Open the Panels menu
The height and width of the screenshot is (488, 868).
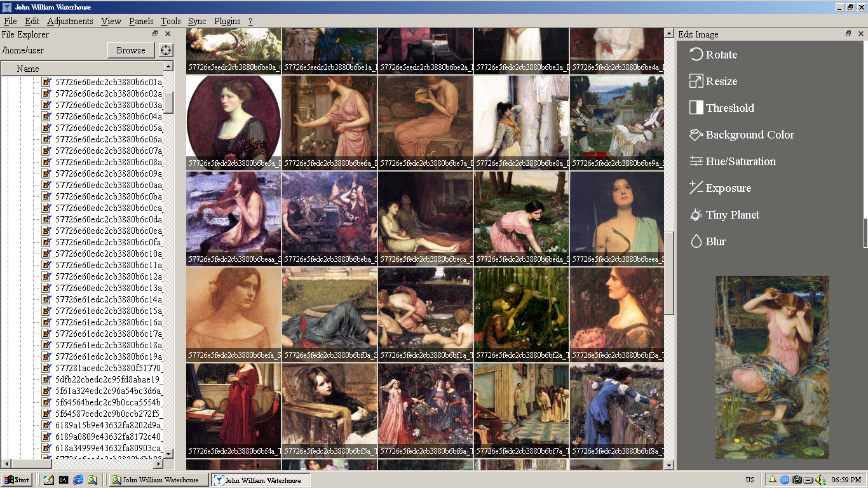tap(141, 21)
